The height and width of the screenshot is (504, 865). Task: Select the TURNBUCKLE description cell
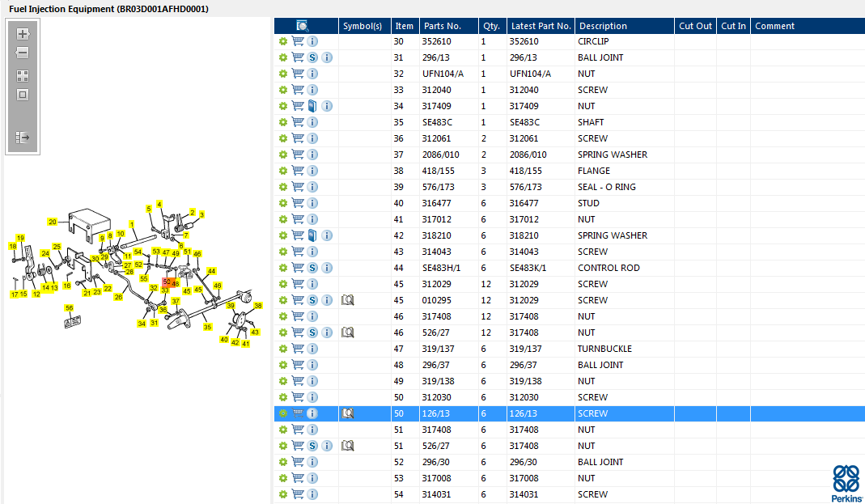pos(604,349)
